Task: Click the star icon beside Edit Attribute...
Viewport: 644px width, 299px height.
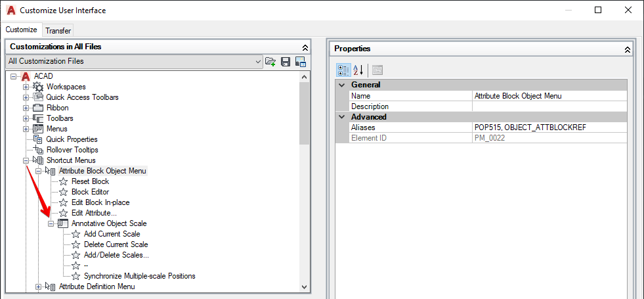Action: (x=63, y=213)
